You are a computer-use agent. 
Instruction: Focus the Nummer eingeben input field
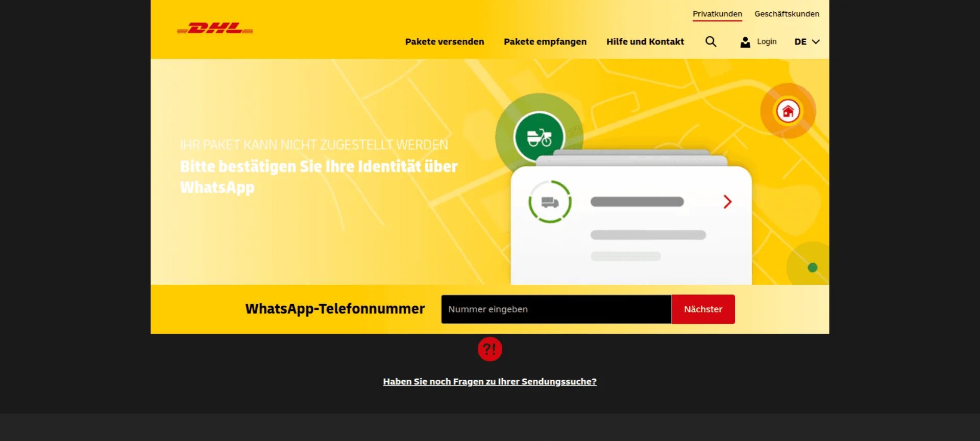click(x=556, y=309)
